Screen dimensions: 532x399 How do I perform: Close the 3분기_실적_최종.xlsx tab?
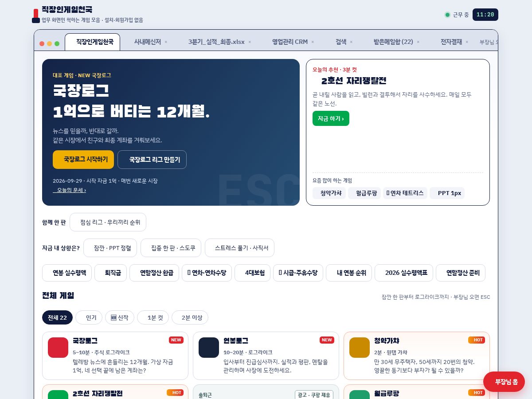click(250, 42)
